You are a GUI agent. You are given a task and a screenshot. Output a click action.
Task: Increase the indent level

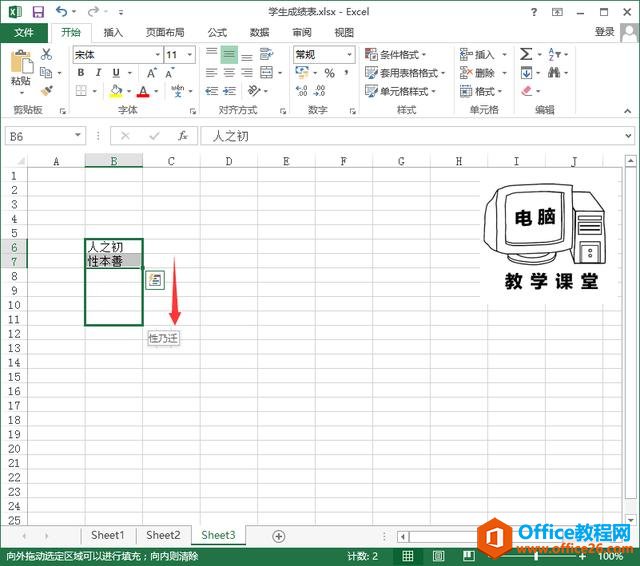coord(229,91)
